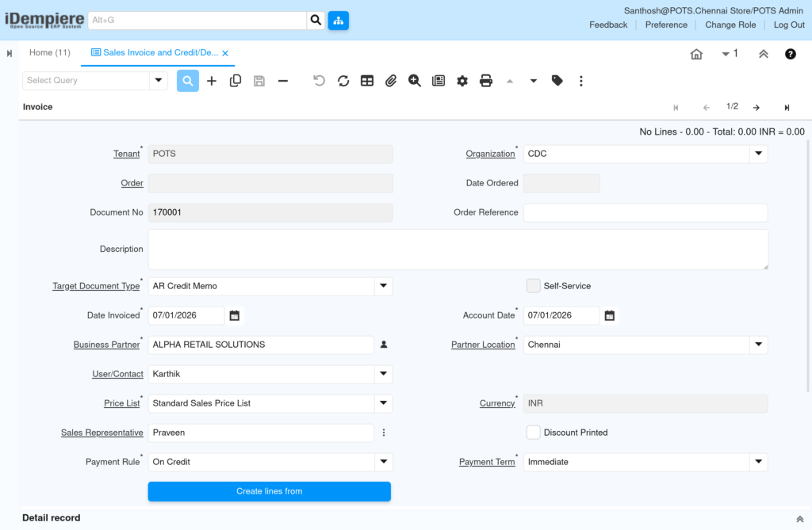
Task: Open the Organization dropdown
Action: pos(758,154)
